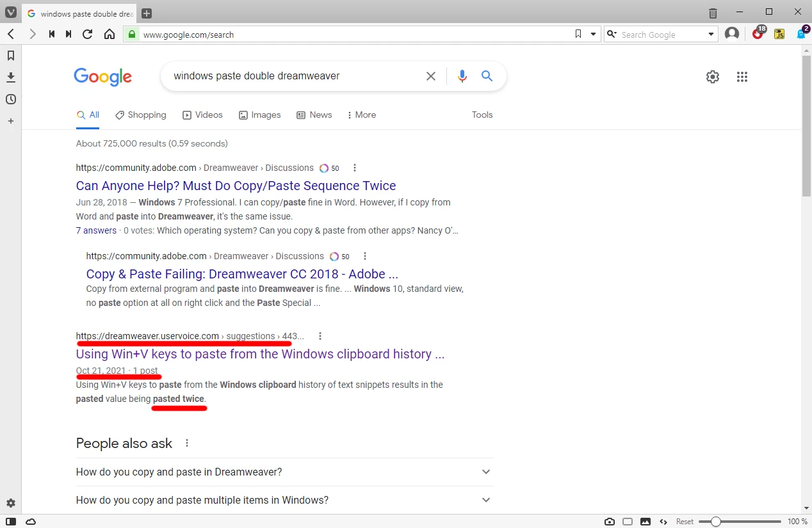Clear the Google search query
Image resolution: width=812 pixels, height=528 pixels.
click(x=431, y=76)
